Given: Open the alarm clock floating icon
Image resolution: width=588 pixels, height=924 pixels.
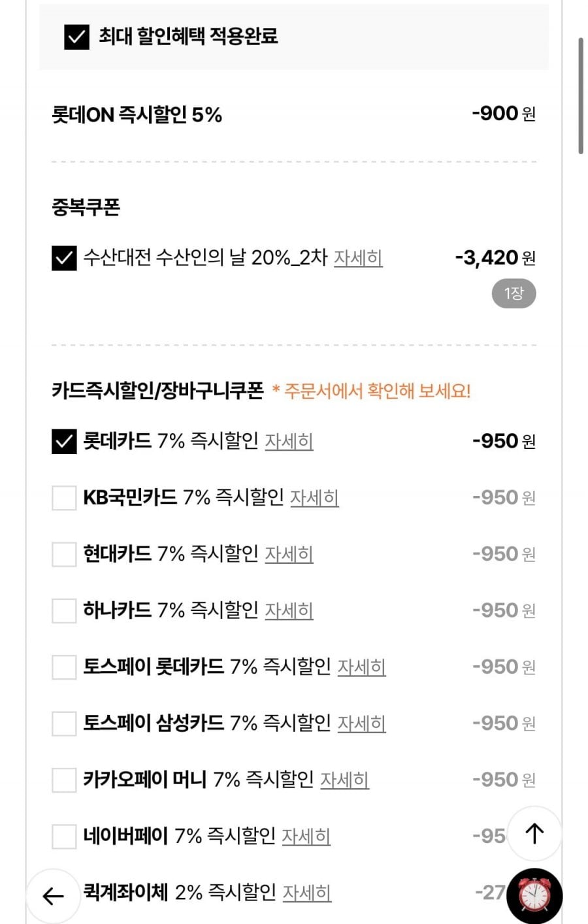Looking at the screenshot, I should [x=534, y=896].
